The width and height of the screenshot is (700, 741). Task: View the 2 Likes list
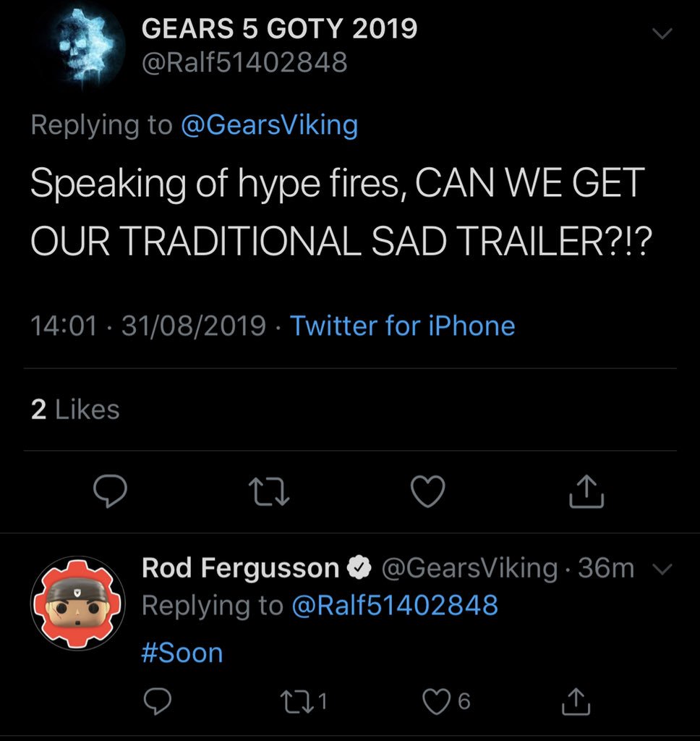[x=75, y=410]
